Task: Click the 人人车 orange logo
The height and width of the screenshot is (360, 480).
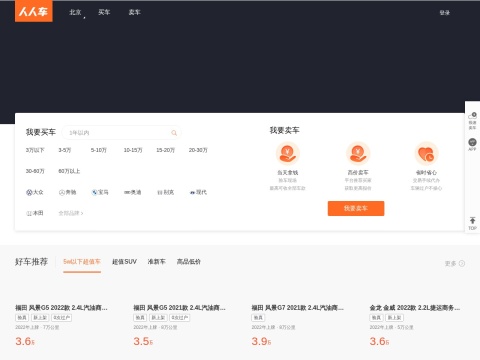Action: pyautogui.click(x=34, y=11)
